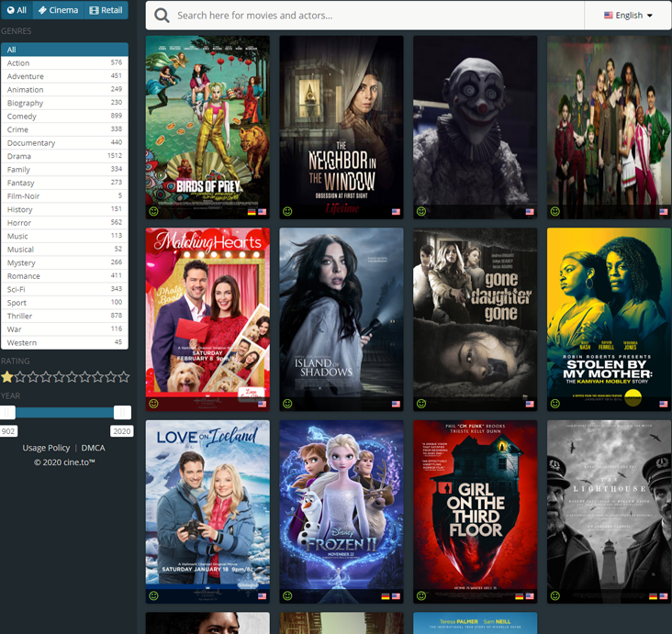
Task: Click the right year slider handle
Action: point(123,413)
